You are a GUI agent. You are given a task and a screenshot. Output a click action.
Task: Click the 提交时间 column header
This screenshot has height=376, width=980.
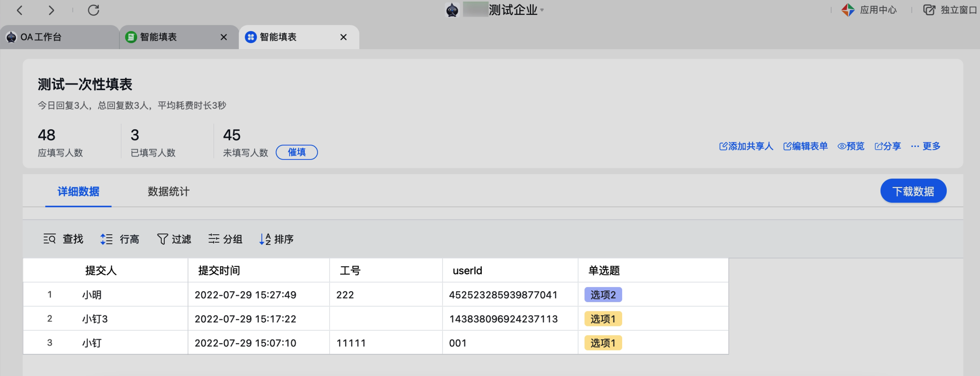pos(259,270)
